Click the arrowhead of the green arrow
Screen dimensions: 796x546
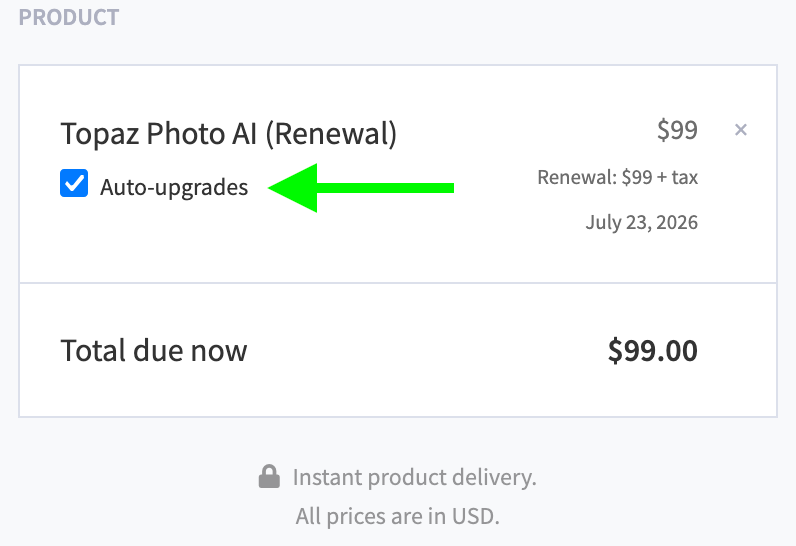[292, 188]
